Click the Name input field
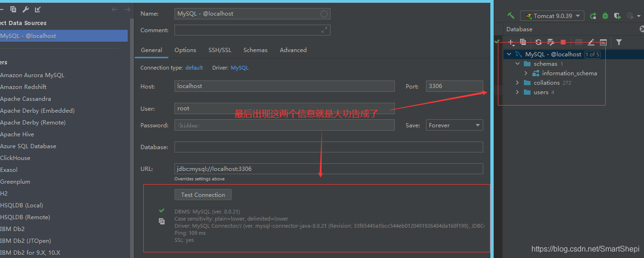 [x=252, y=14]
